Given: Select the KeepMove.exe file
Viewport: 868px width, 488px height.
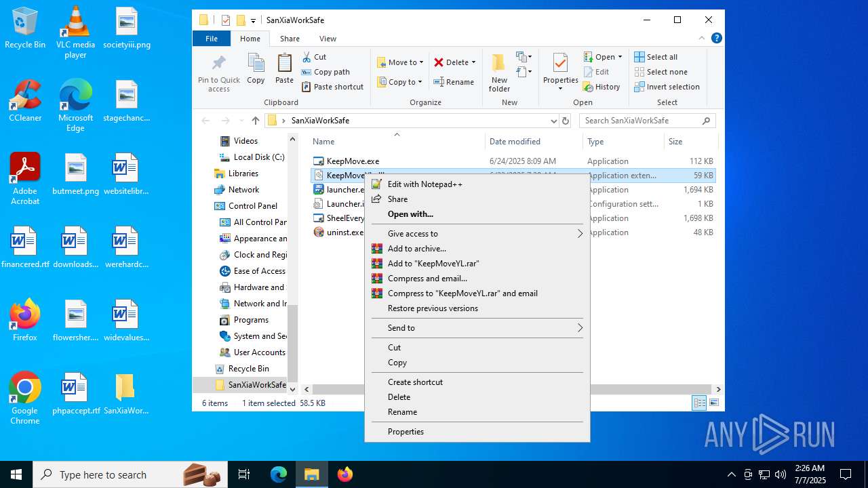Looking at the screenshot, I should click(x=353, y=161).
